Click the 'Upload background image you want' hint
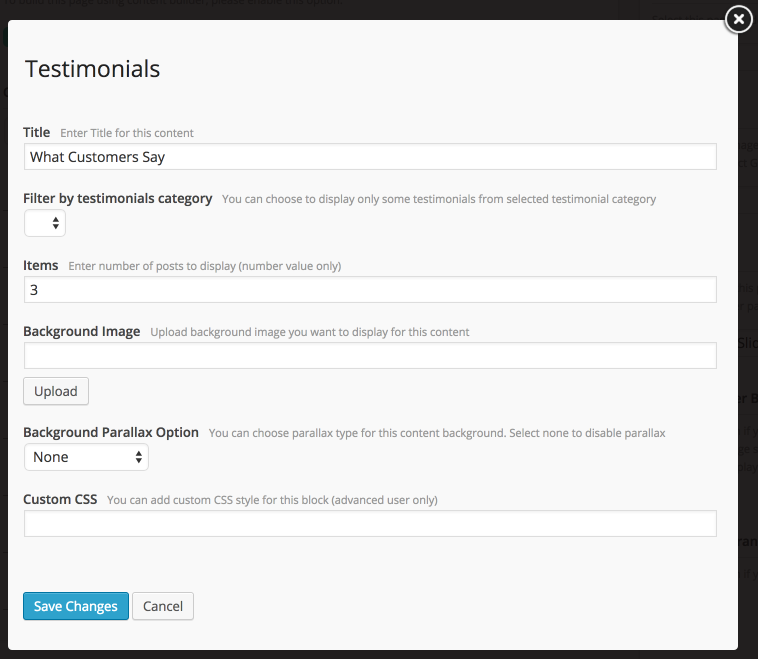 (310, 332)
